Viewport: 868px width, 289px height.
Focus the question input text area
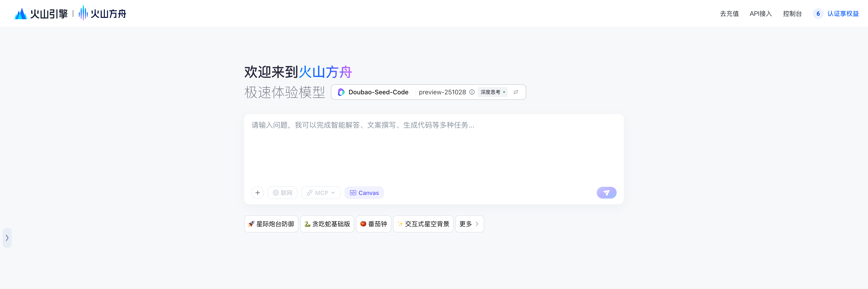click(433, 148)
